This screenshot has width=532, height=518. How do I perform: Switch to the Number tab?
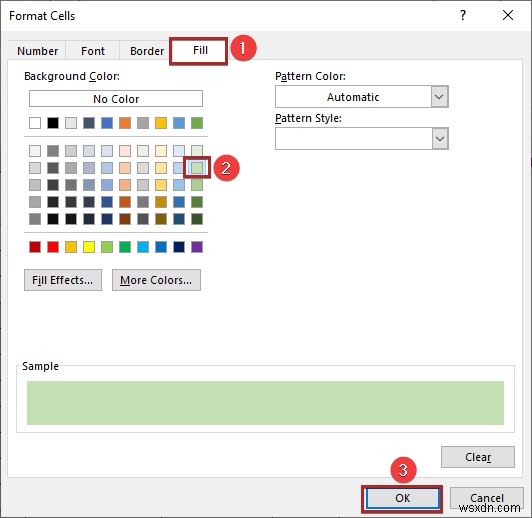[x=38, y=51]
